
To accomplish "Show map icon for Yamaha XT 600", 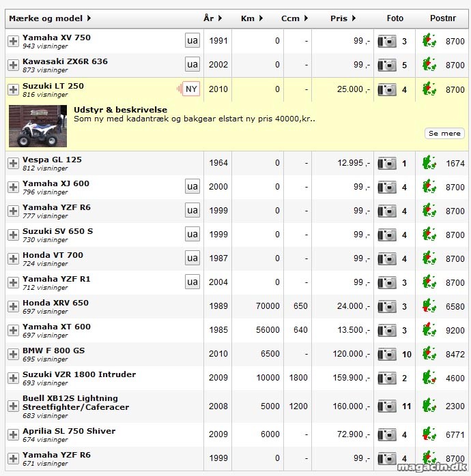I will (x=429, y=329).
